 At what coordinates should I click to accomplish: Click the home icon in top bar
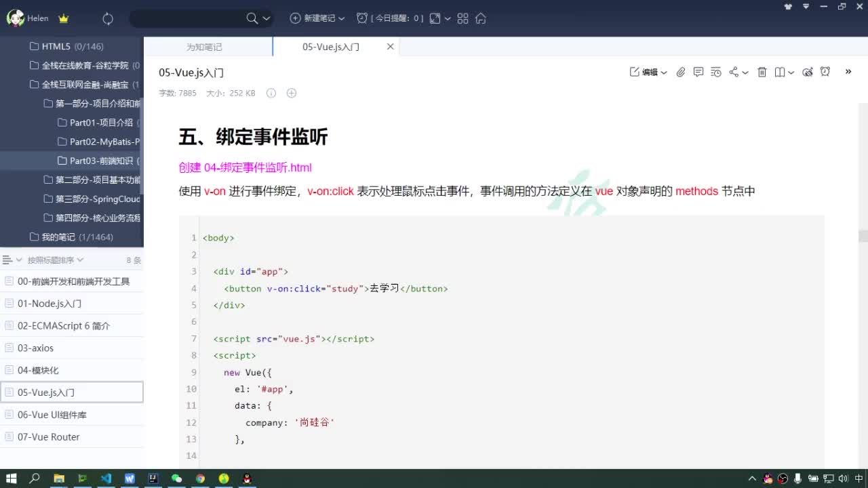481,18
